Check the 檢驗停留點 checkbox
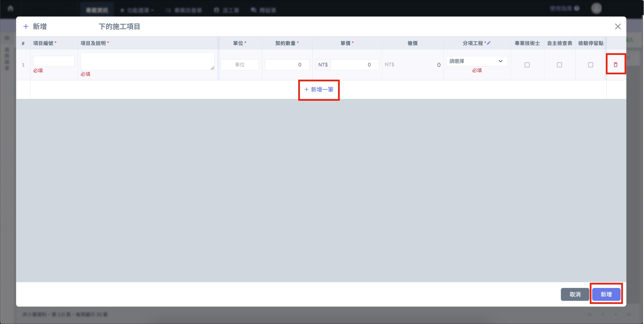The image size is (644, 324). (x=590, y=65)
